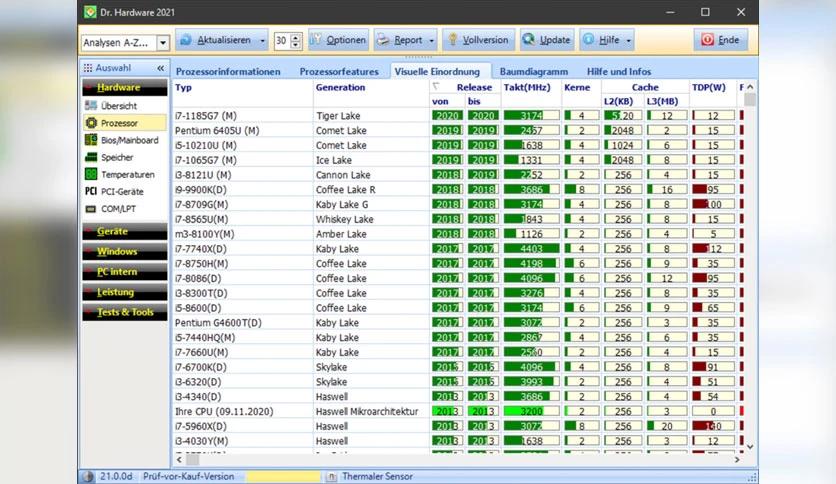Click the Vollversion key icon
Screen dimensions: 836x484
(453, 40)
